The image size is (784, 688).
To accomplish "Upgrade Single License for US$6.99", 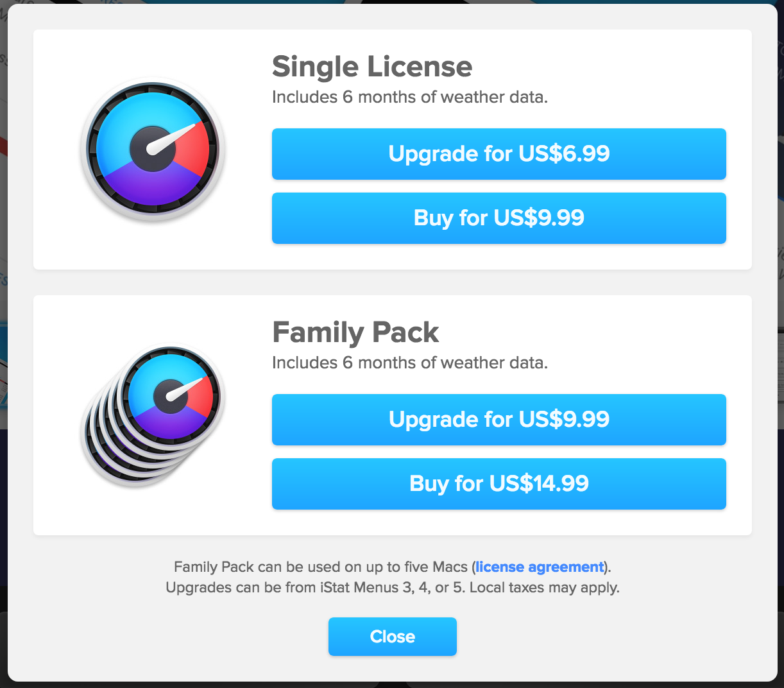I will [x=499, y=154].
